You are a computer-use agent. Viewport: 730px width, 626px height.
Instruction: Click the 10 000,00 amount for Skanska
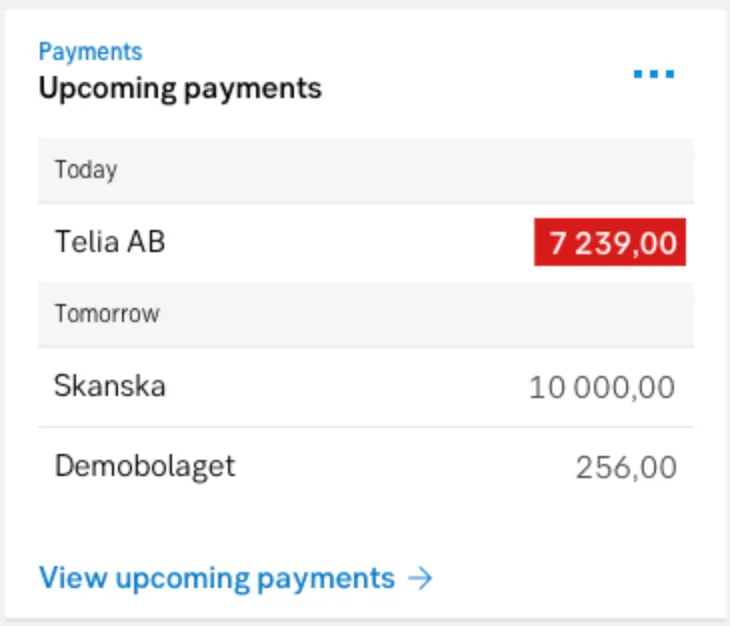pos(602,387)
